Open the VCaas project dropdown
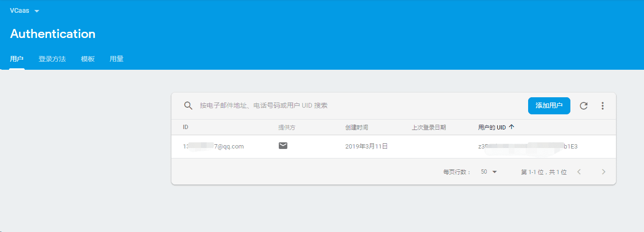Screen dimensions: 644x232 [x=24, y=11]
